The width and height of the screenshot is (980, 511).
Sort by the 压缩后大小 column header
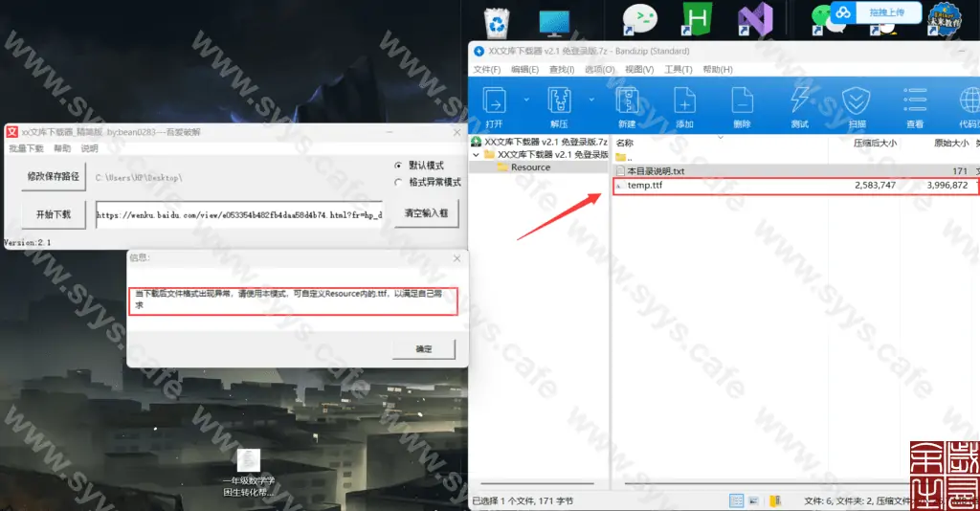875,143
